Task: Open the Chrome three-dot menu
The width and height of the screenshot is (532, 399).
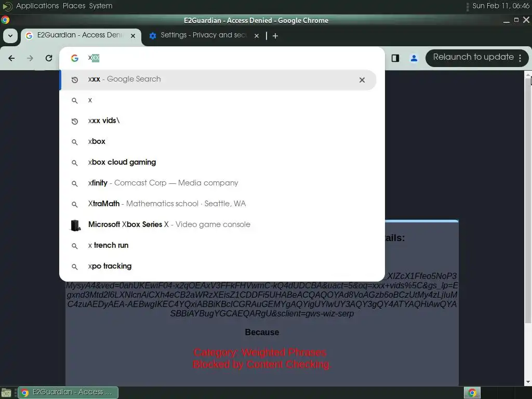Action: pos(520,58)
